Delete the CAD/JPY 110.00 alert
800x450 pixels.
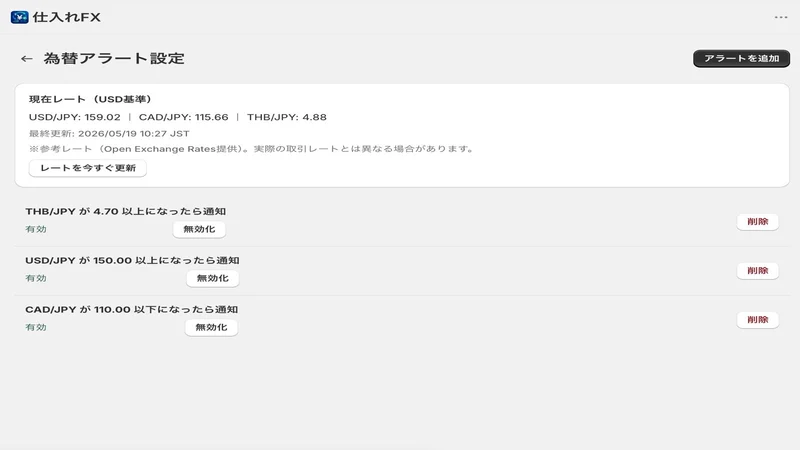[x=757, y=319]
